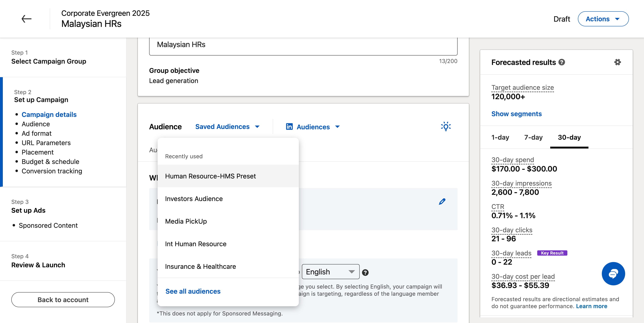Image resolution: width=644 pixels, height=323 pixels.
Task: Jump to URL Parameters section
Action: pos(46,143)
